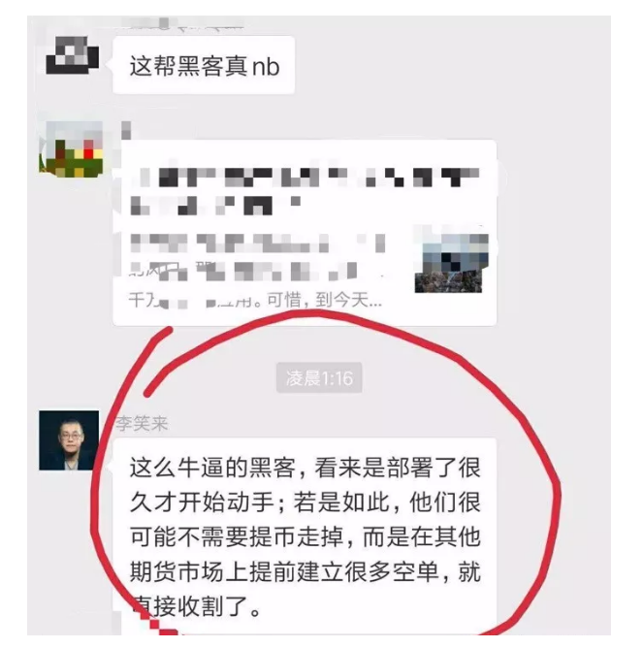Open the shared article card thumbnail image
The height and width of the screenshot is (648, 644).
(451, 263)
